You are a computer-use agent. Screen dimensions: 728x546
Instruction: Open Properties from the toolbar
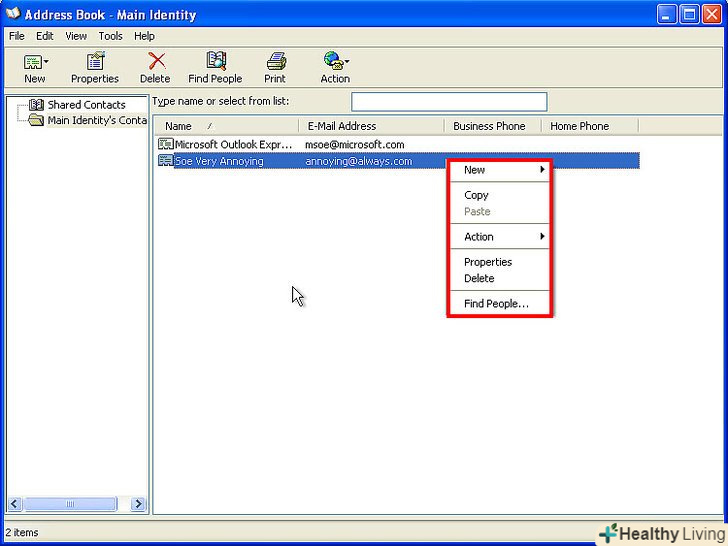95,62
